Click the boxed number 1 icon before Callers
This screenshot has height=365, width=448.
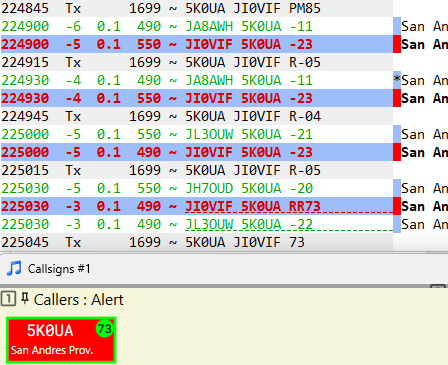coord(8,299)
